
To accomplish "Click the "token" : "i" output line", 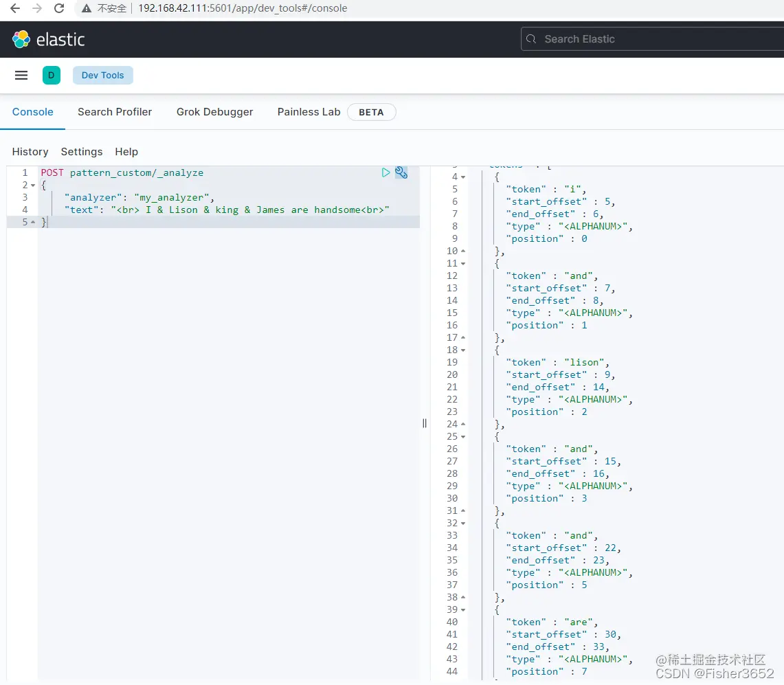I will pyautogui.click(x=546, y=189).
